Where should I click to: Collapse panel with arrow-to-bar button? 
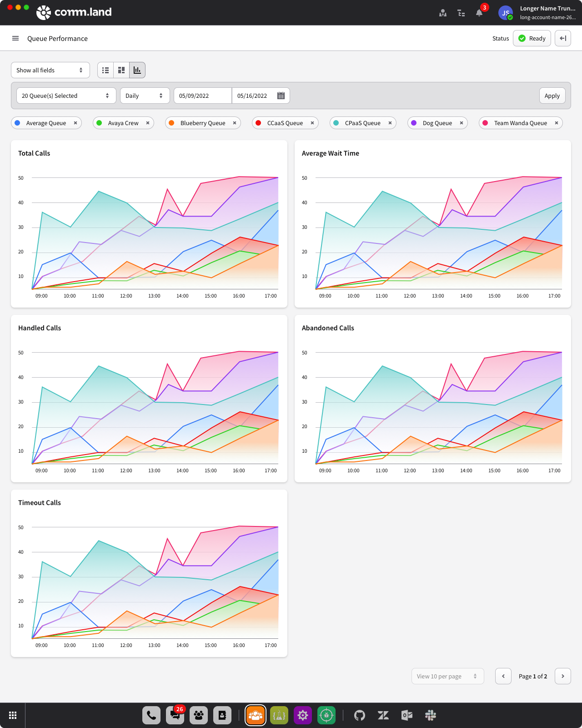(563, 38)
